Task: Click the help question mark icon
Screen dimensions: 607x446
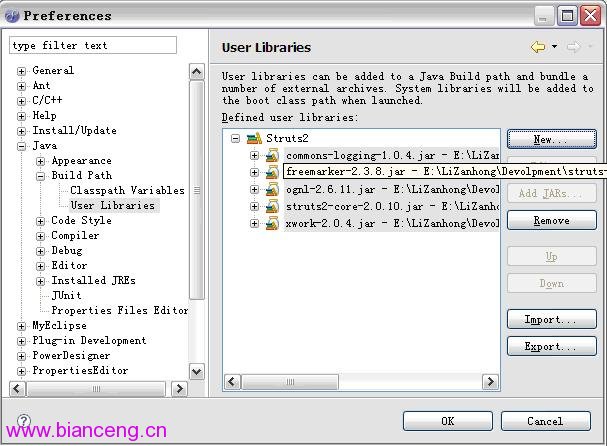Action: 24,420
